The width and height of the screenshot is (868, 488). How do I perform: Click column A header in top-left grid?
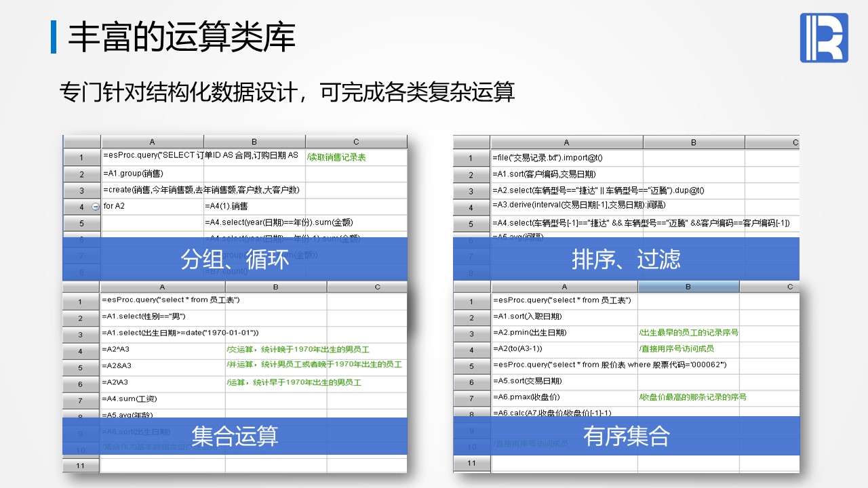coord(153,142)
